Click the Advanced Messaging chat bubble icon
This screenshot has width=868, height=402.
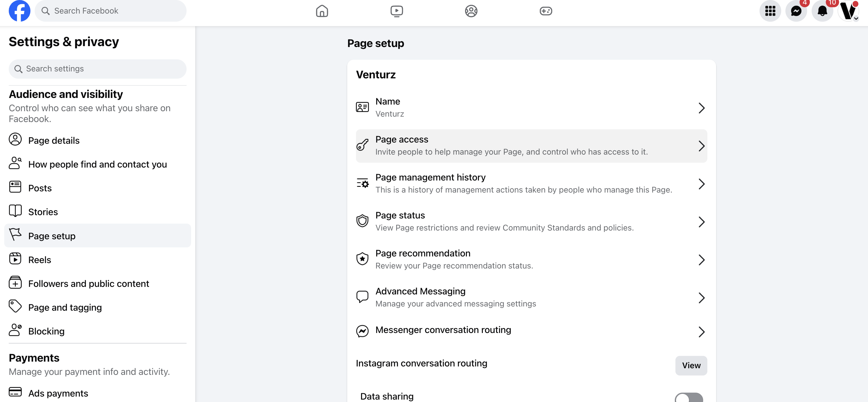click(x=362, y=297)
